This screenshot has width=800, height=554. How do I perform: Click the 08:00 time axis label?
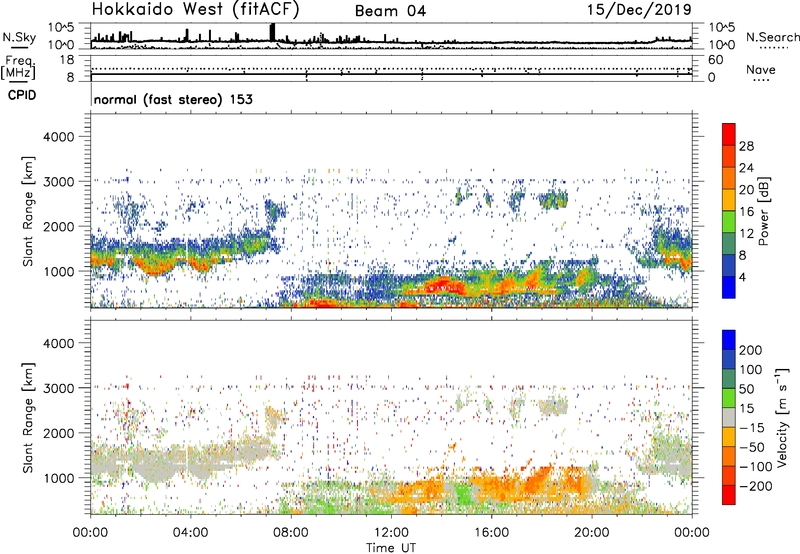pyautogui.click(x=291, y=533)
